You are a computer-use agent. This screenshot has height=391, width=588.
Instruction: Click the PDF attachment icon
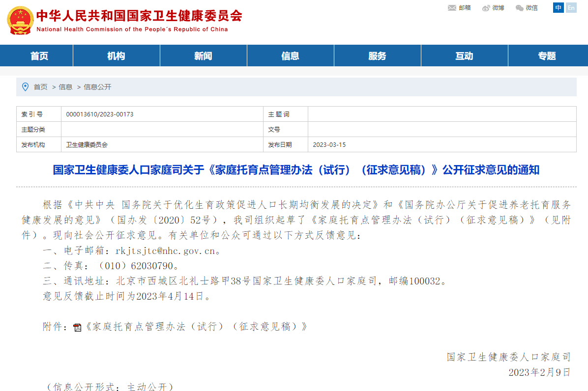click(x=77, y=328)
